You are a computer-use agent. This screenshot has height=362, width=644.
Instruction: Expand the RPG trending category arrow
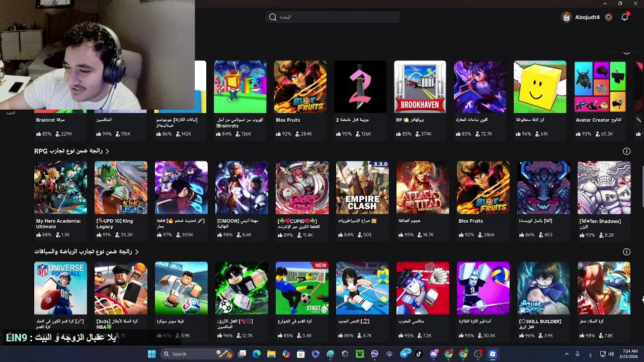pos(107,151)
